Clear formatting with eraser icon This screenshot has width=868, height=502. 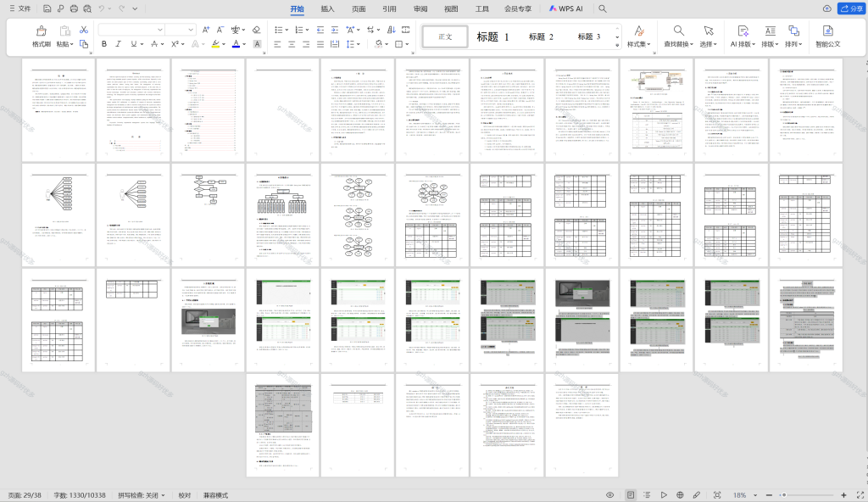coord(256,30)
